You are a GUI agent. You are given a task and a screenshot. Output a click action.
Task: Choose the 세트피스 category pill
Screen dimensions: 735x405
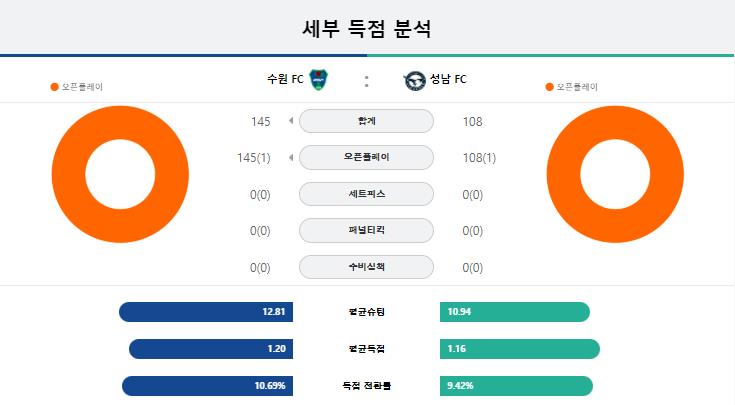coord(366,194)
